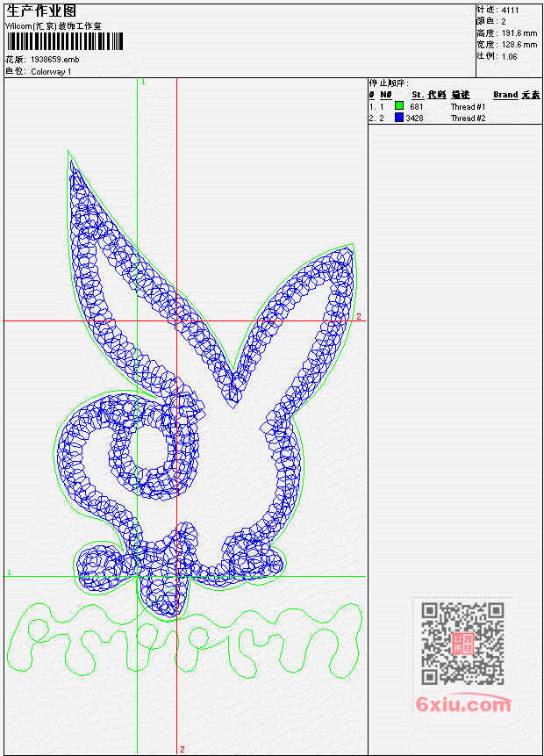Click the file name 1938659.emb
The width and height of the screenshot is (544, 756).
coord(55,60)
